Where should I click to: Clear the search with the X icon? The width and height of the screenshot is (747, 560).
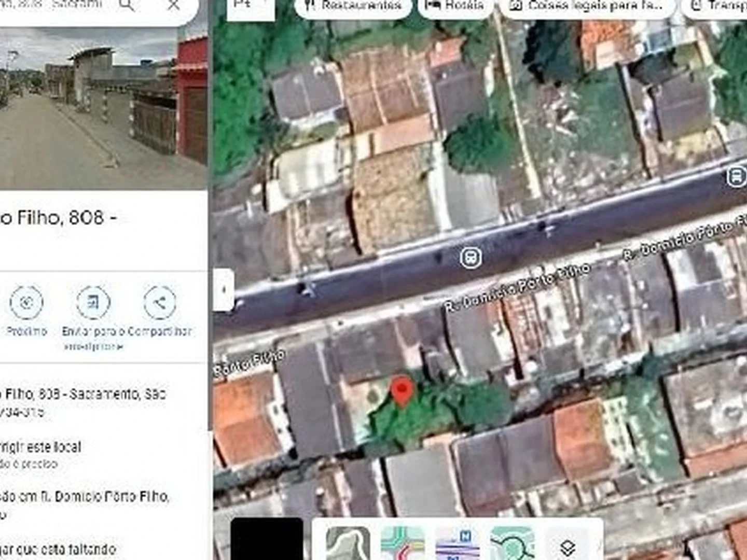pos(173,5)
